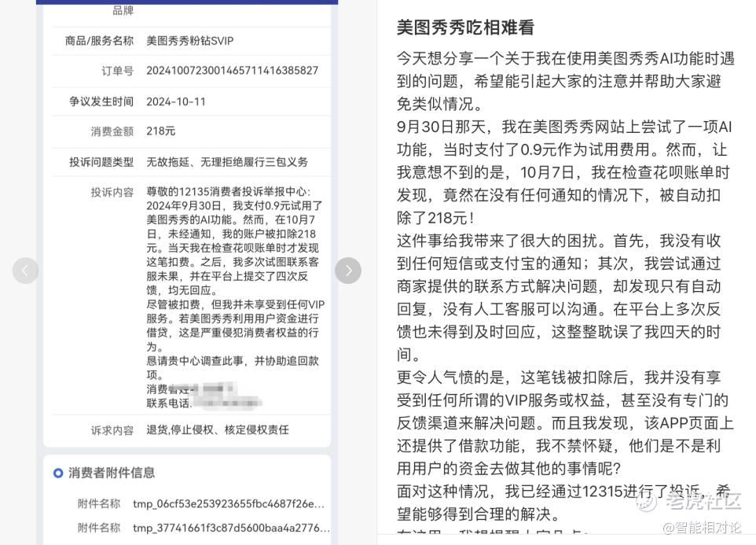Click the article title 美图秀秀吃相难看

click(x=465, y=28)
